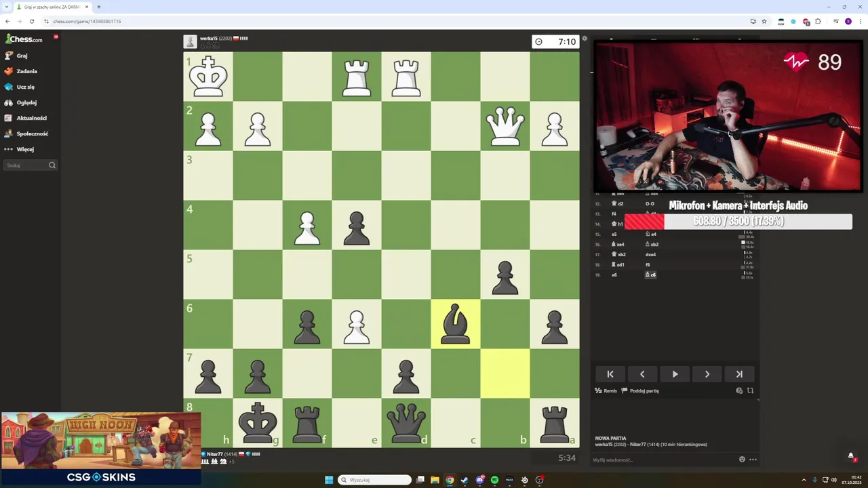
Task: Show hidden system tray icons
Action: pos(804,480)
